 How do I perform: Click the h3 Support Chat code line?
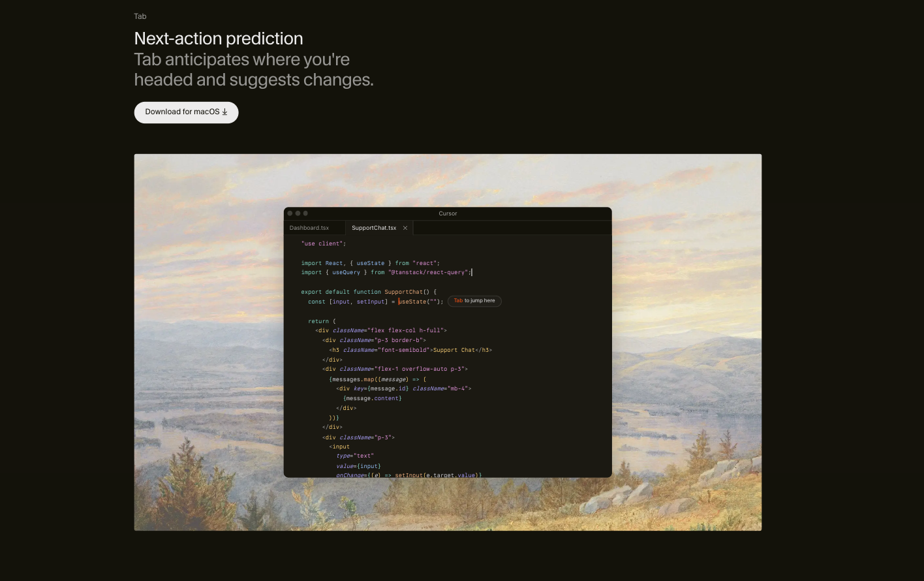click(x=410, y=350)
